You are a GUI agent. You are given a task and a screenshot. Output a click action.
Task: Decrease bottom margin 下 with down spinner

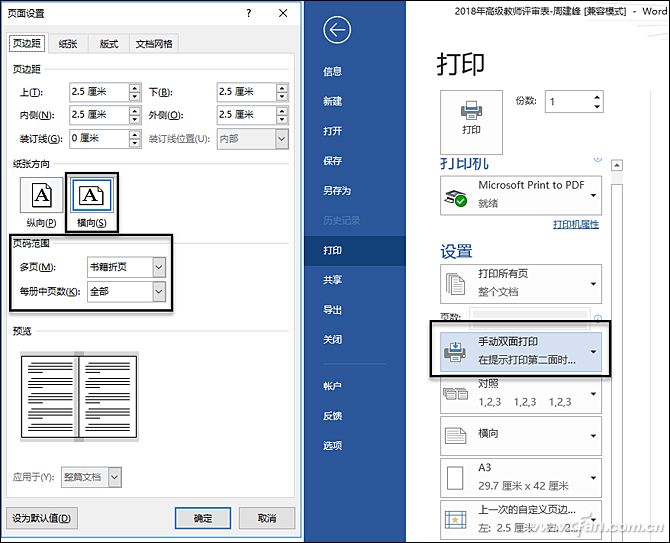coord(282,97)
